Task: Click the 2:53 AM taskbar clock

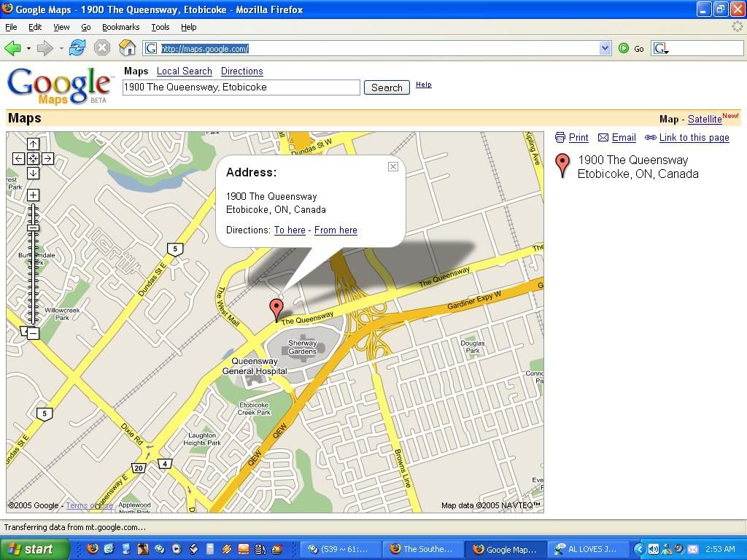Action: (x=720, y=549)
